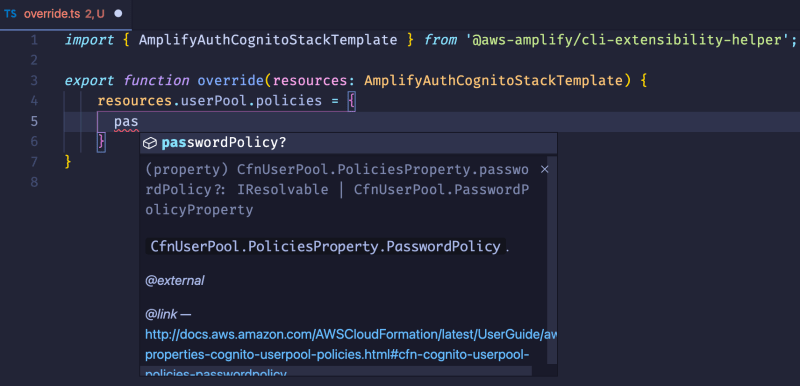Select the override.ts editor tab
Viewport: 800px width, 386px height.
pos(66,14)
